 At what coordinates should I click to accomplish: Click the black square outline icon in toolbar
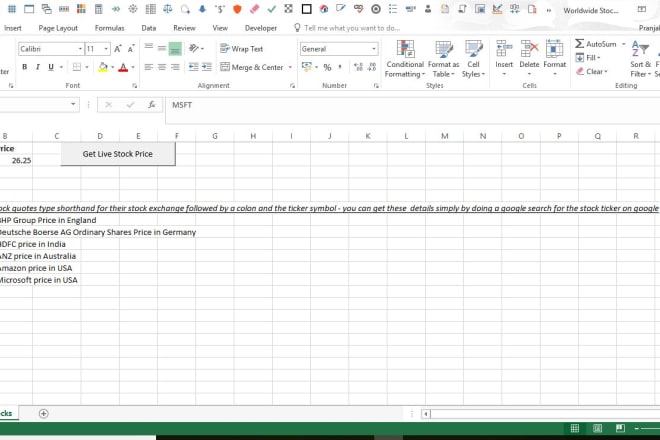(306, 9)
